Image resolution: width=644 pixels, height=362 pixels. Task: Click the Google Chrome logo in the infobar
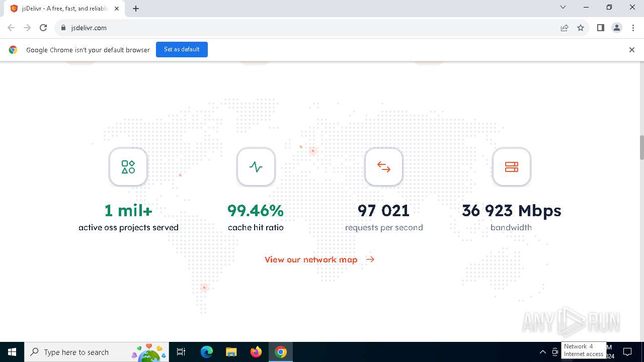pos(13,50)
